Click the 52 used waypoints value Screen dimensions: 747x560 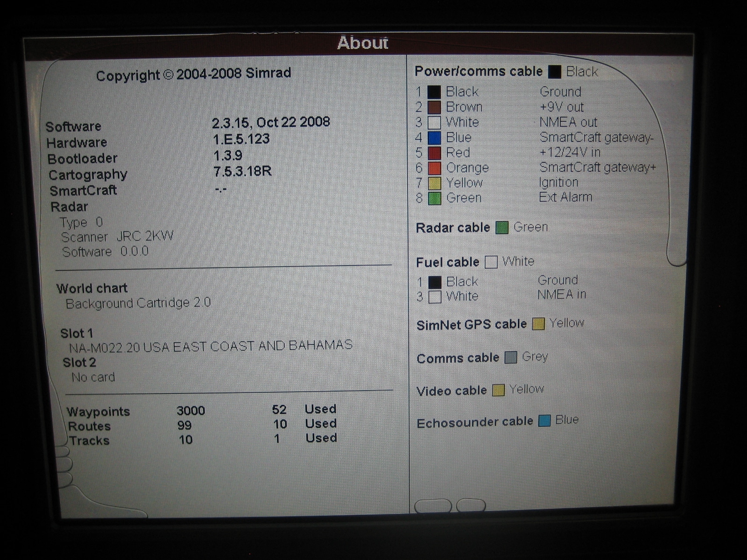[279, 410]
